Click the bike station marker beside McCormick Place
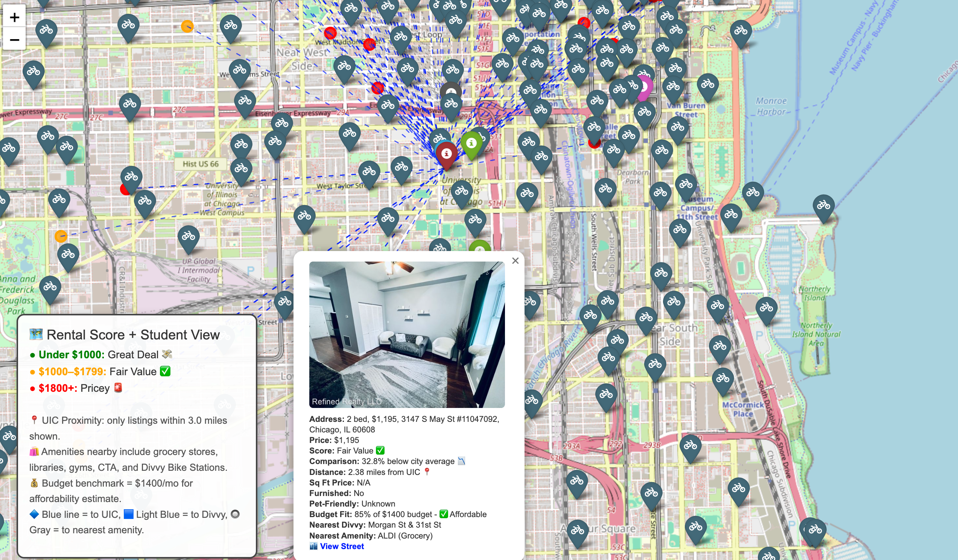The height and width of the screenshot is (560, 958). (722, 379)
